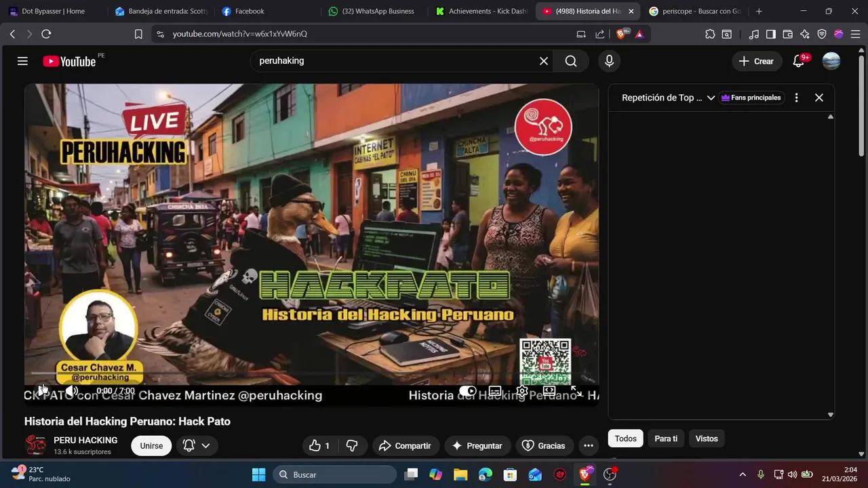The image size is (868, 488).
Task: Open Brave Rewards triangle icon
Action: (x=639, y=34)
